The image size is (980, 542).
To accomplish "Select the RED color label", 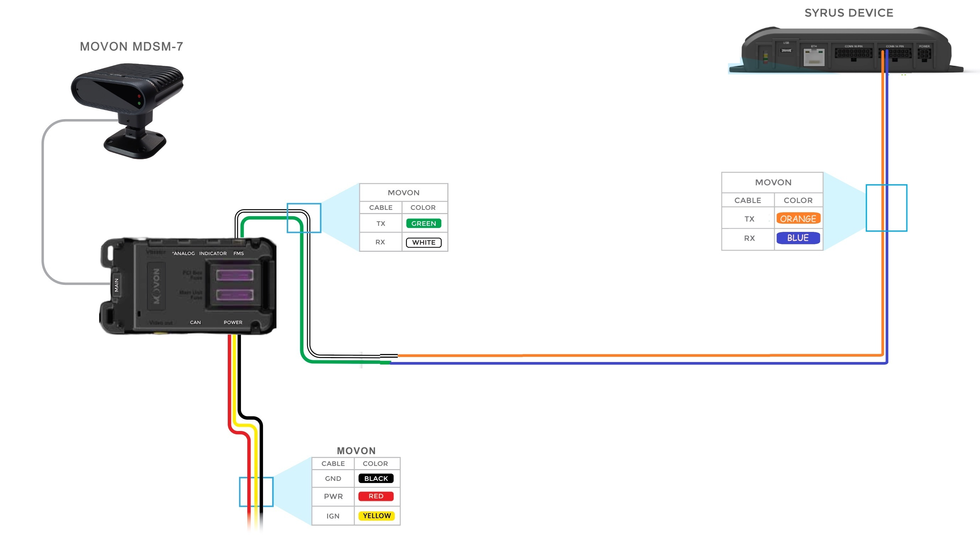I will 376,496.
